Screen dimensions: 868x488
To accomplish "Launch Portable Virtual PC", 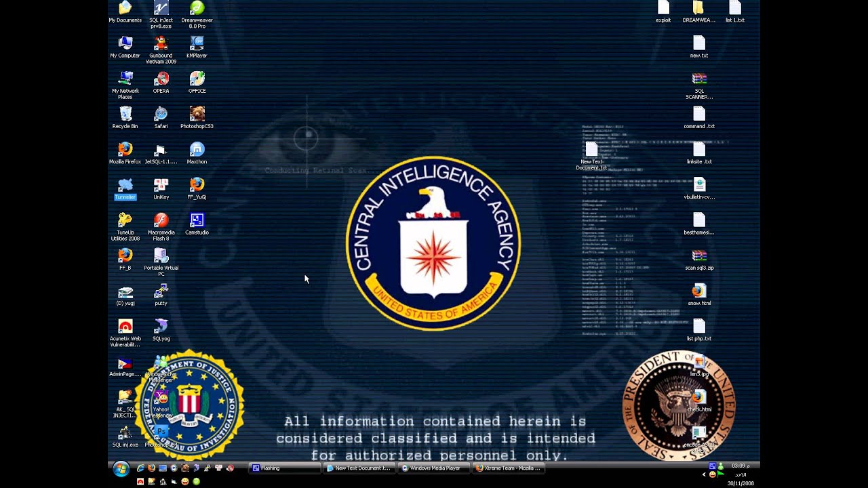I will (x=161, y=262).
